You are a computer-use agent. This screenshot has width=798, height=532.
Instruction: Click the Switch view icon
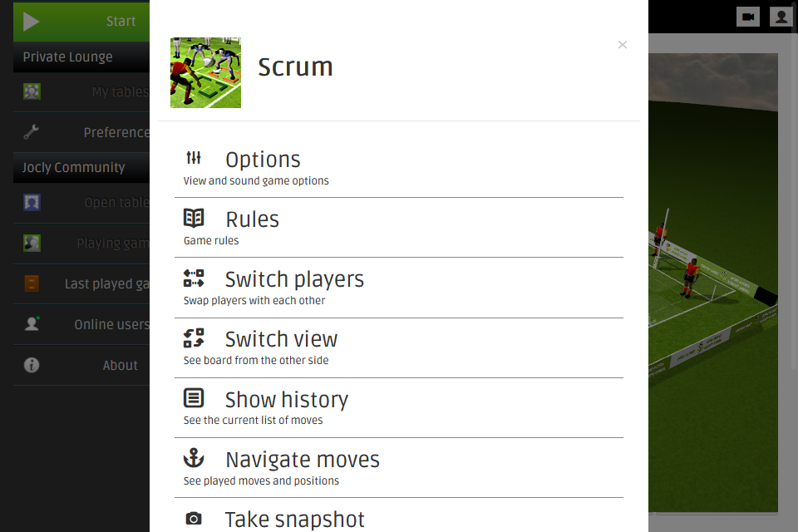pyautogui.click(x=194, y=338)
